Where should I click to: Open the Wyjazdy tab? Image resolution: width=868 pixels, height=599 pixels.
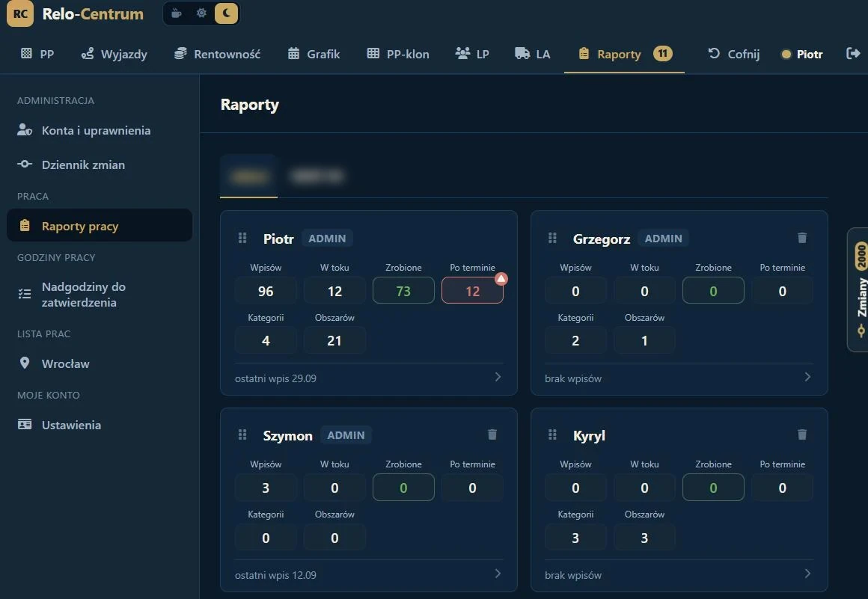click(114, 54)
